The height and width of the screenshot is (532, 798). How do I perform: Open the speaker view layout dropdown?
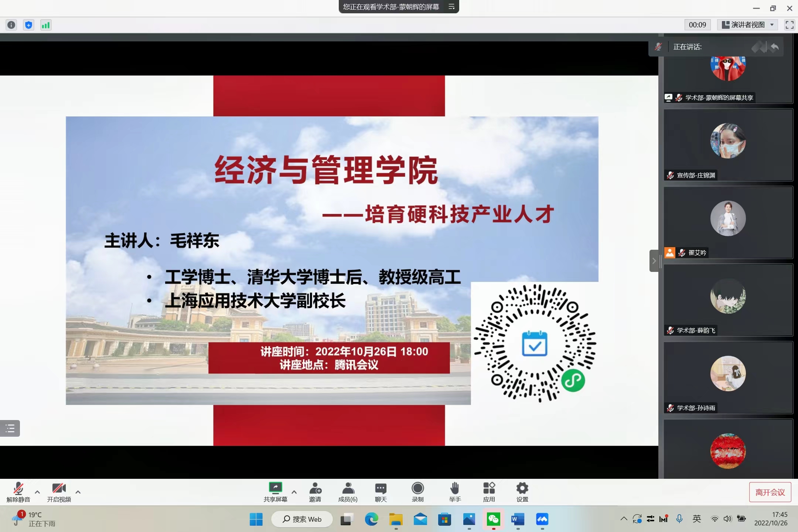click(748, 25)
